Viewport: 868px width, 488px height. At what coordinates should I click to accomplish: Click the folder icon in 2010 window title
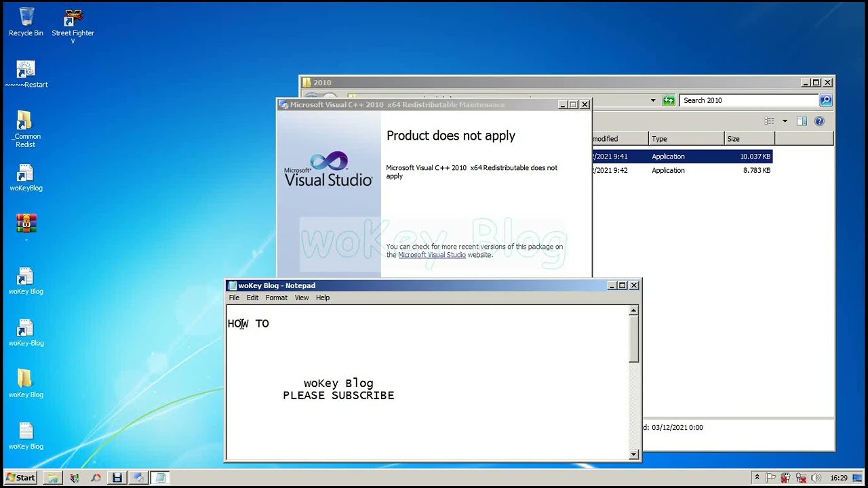point(307,83)
